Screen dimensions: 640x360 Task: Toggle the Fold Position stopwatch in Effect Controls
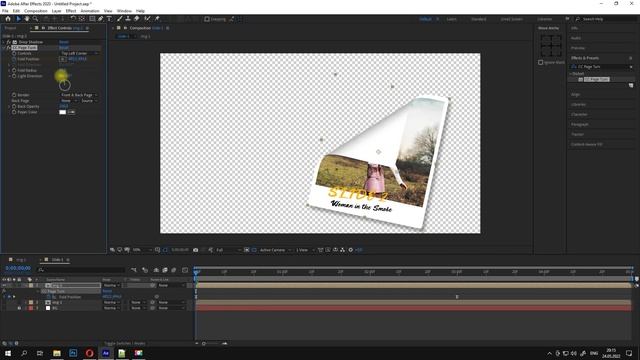click(14, 59)
